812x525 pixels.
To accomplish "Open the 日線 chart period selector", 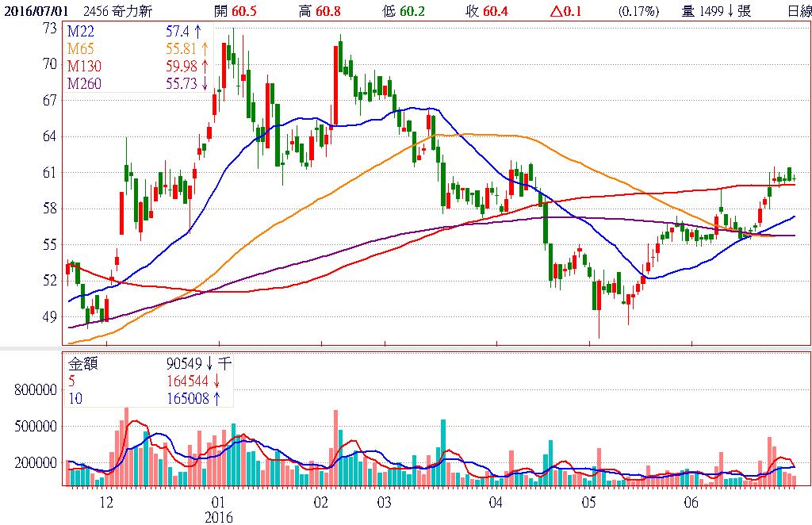I will click(798, 11).
